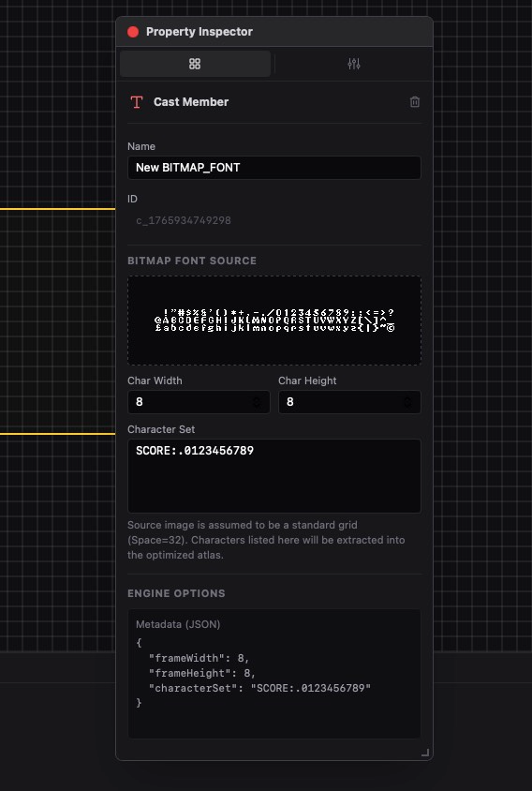Click the Source image grid help text
This screenshot has height=791, width=532.
(x=266, y=540)
